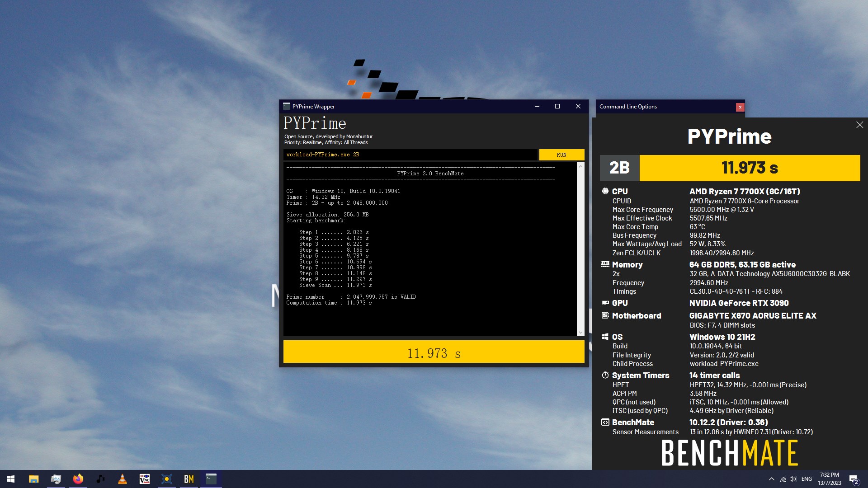Click the workload-PYPrime.exe 2B command field

click(410, 155)
